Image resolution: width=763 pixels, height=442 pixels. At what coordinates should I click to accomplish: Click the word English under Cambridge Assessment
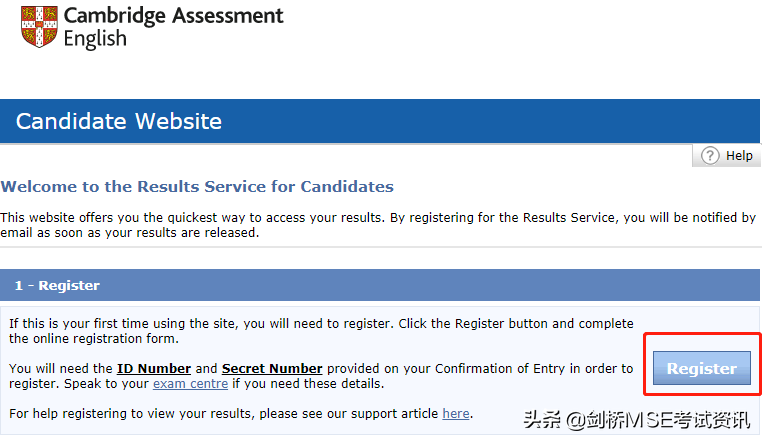95,39
